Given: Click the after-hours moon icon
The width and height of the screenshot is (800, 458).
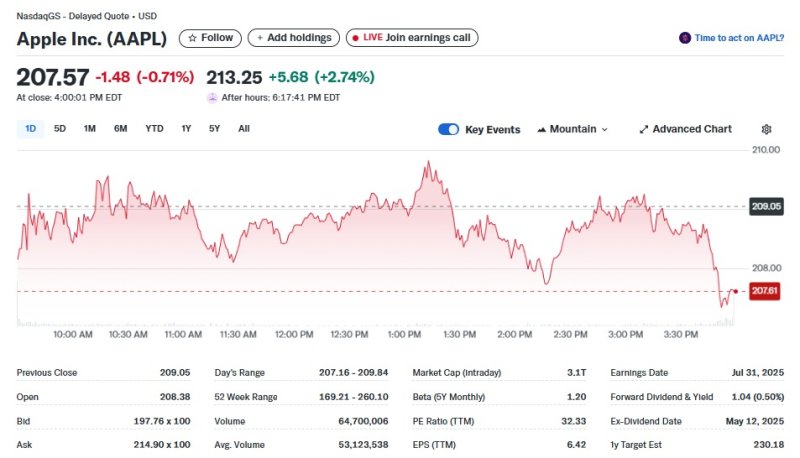Looking at the screenshot, I should tap(212, 98).
